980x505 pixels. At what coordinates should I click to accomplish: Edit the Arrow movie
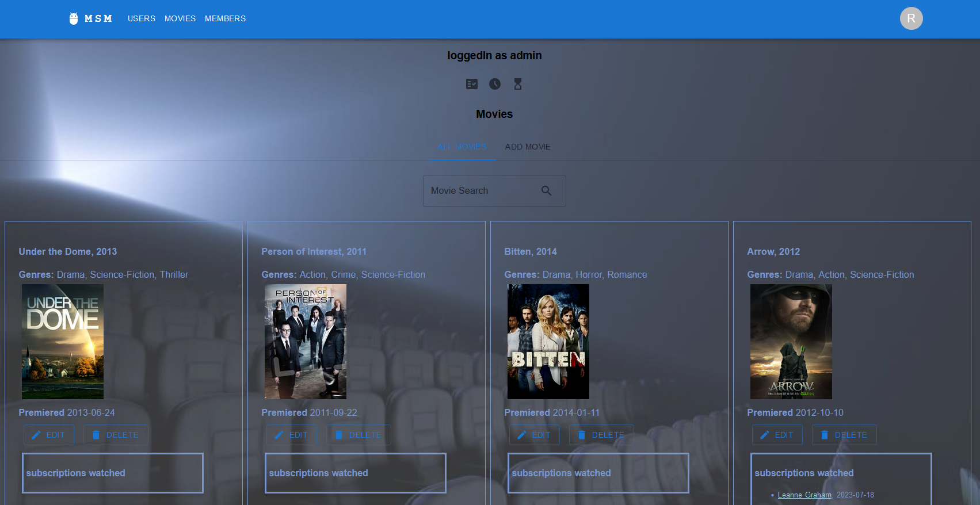coord(777,435)
